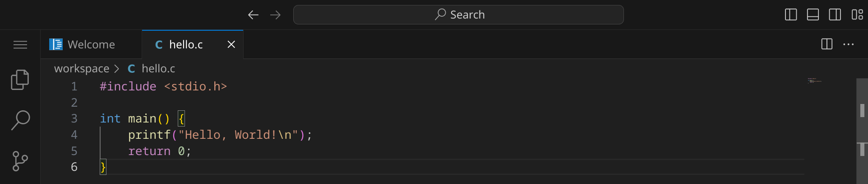Open the Explorer view in activity bar
This screenshot has height=184, width=868.
click(x=20, y=80)
